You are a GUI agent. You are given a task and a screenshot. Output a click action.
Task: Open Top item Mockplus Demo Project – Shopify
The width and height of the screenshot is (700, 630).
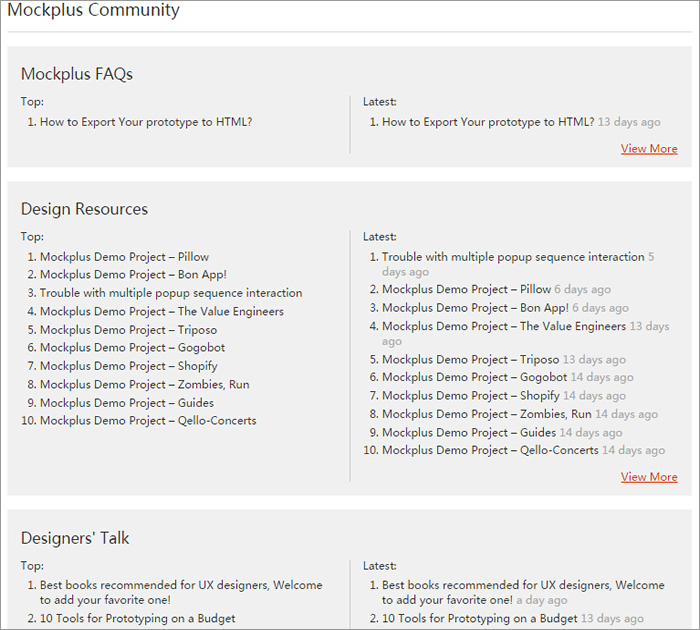(129, 366)
